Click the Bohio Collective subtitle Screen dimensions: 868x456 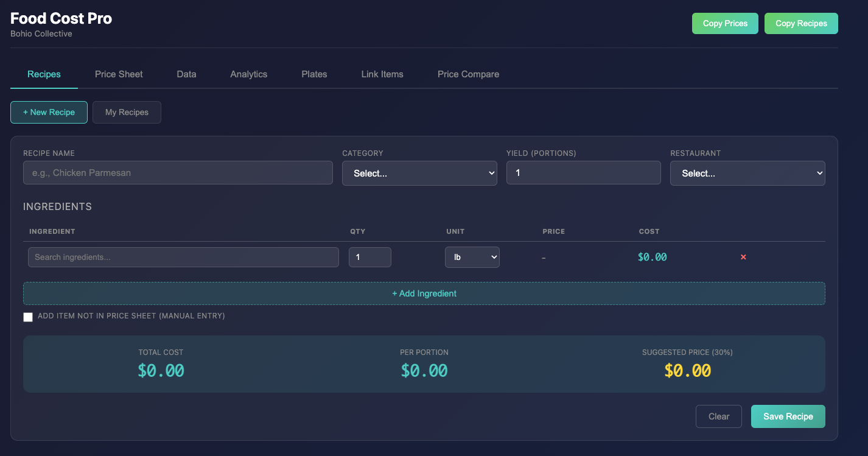point(41,33)
